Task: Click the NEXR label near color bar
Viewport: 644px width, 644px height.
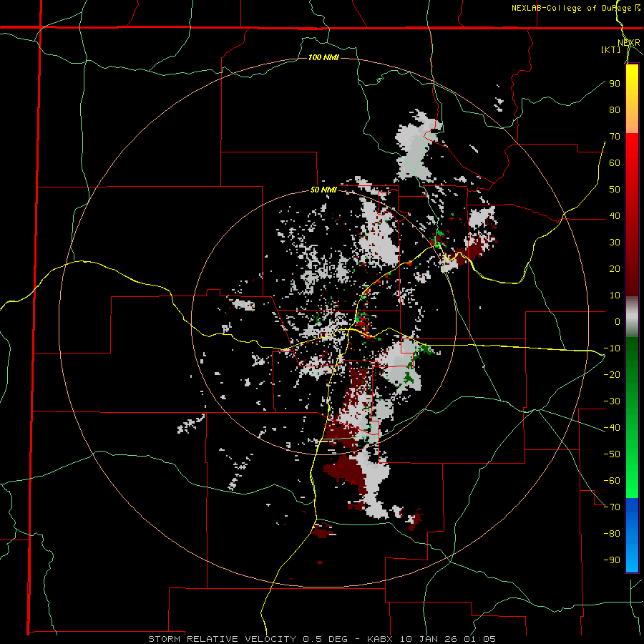Action: [x=628, y=43]
